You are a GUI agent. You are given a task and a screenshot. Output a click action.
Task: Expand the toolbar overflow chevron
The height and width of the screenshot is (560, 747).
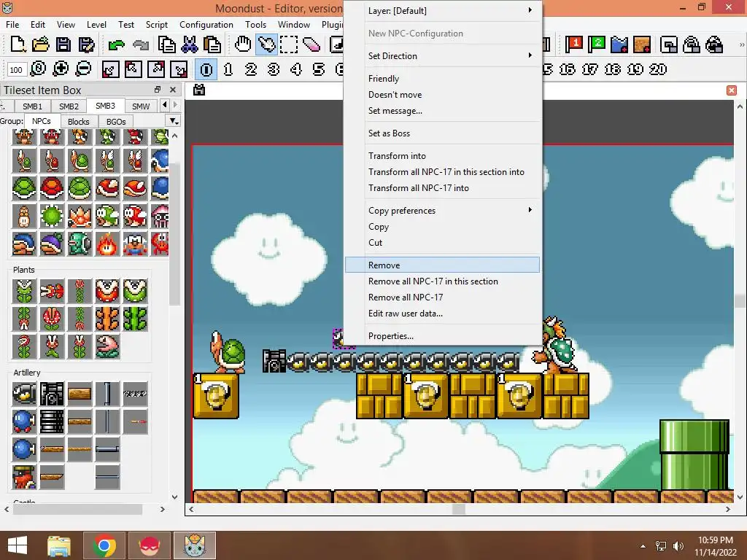coord(741,44)
